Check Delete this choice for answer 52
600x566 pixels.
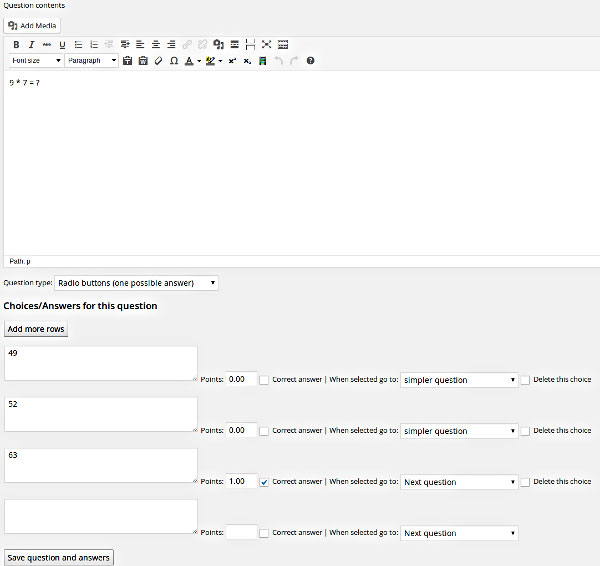coord(525,431)
